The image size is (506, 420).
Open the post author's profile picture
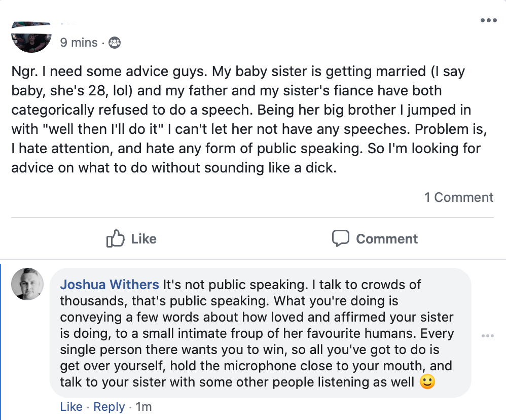(31, 38)
